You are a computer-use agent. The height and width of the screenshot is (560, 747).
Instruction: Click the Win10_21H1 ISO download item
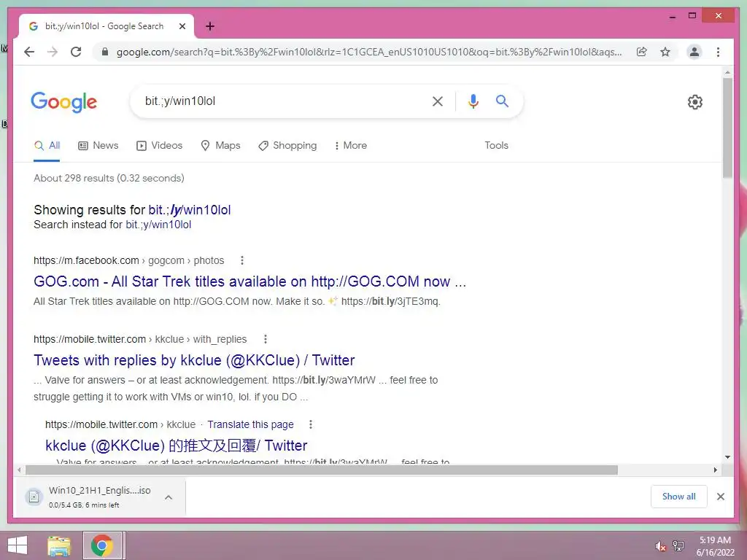(x=99, y=497)
